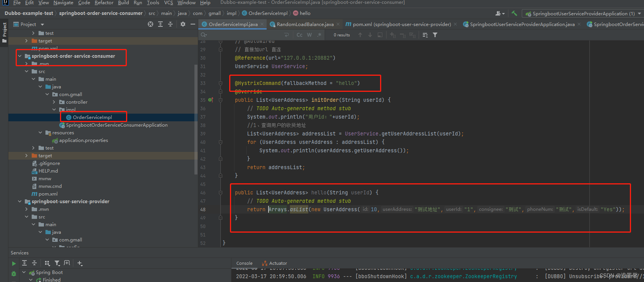The width and height of the screenshot is (644, 282).
Task: Switch to the RandomLoadBalance.java tab
Action: click(x=305, y=24)
